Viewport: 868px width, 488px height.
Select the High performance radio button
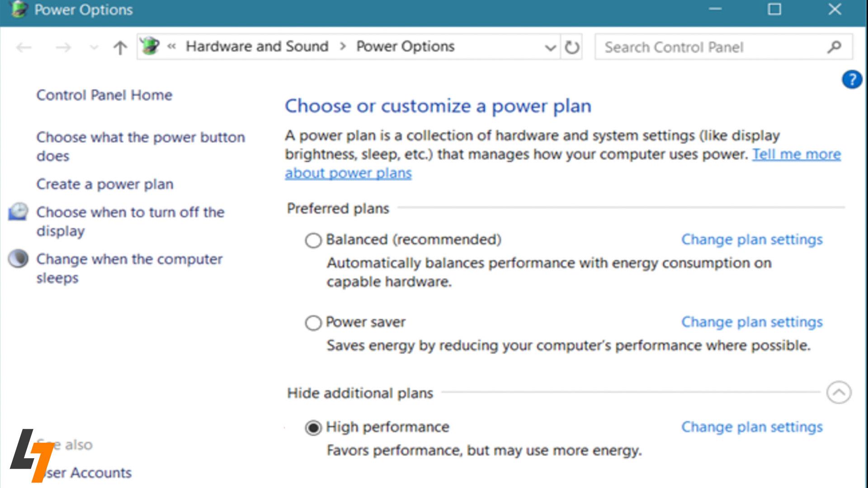[313, 427]
